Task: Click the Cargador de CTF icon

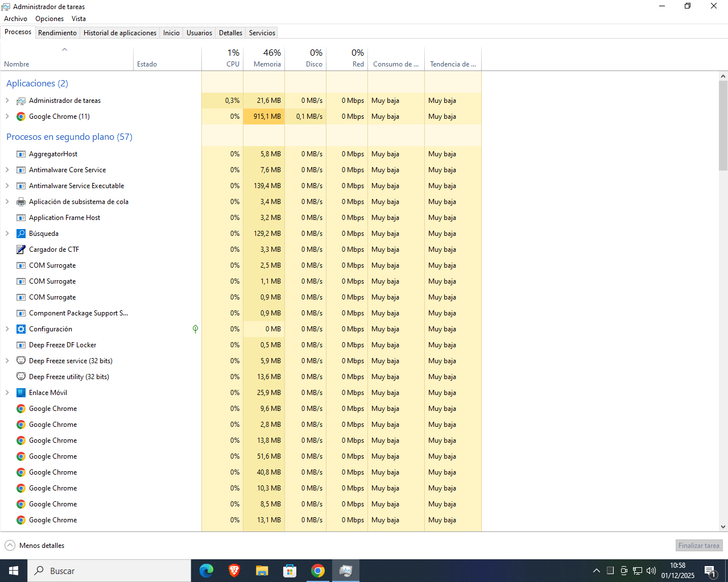Action: 21,250
